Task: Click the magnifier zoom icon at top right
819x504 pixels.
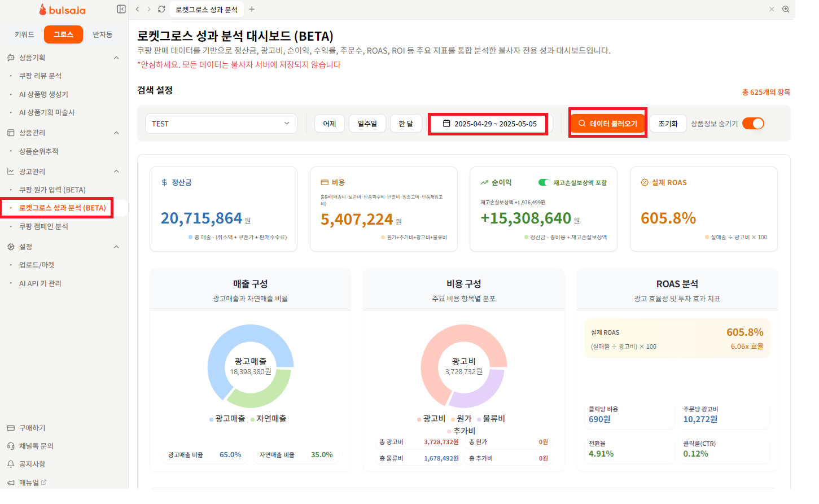Action: point(786,9)
